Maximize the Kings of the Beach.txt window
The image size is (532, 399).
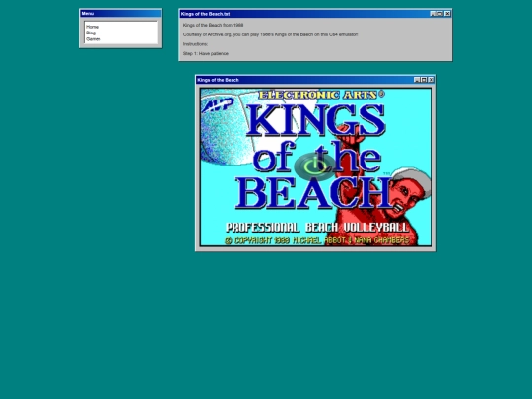click(440, 14)
